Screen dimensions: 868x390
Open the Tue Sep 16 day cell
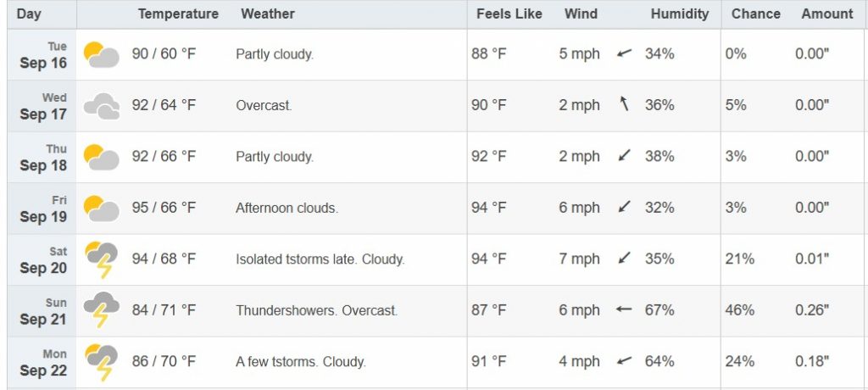point(42,54)
